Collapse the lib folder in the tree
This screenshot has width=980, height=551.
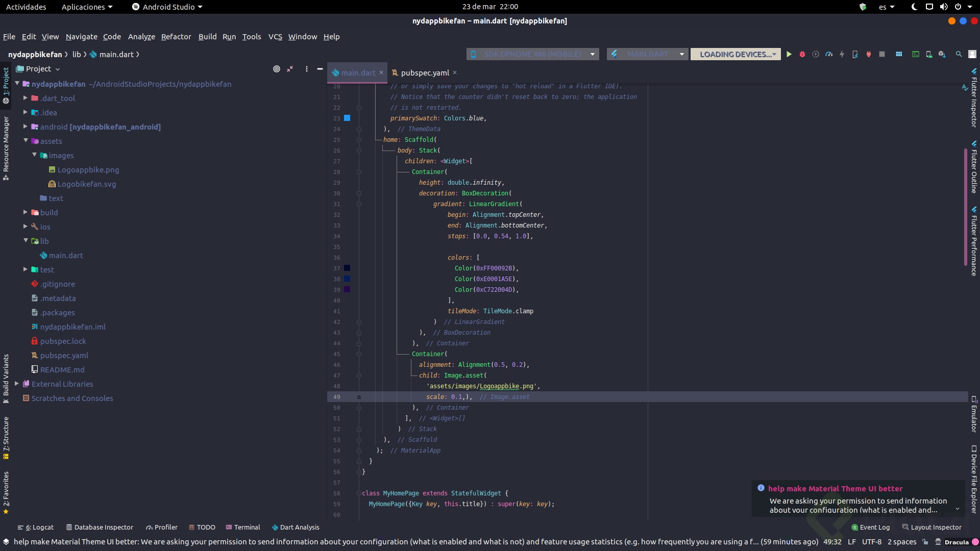coord(26,241)
